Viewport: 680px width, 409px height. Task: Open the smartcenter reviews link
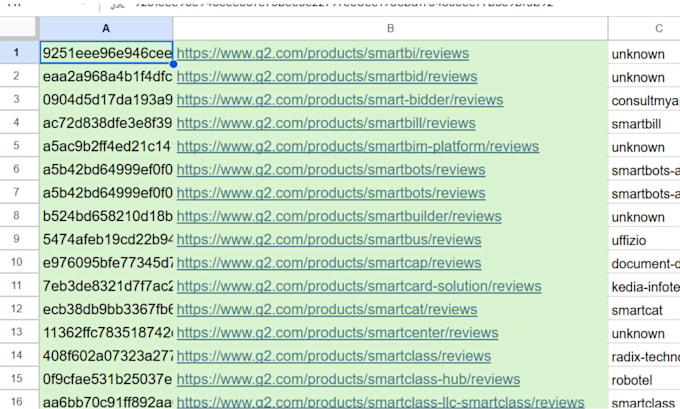coord(337,333)
